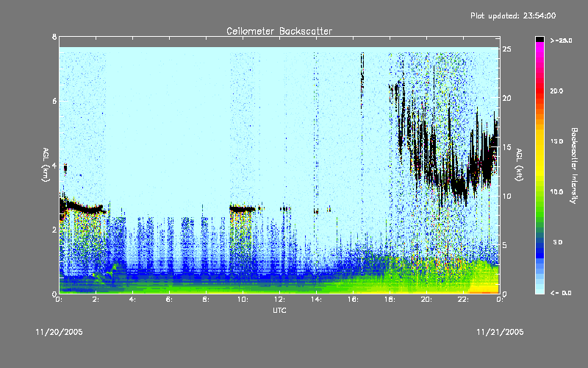Viewport: 588px width, 368px height.
Task: Click the '15' kft tick on right axis
Action: [x=507, y=146]
